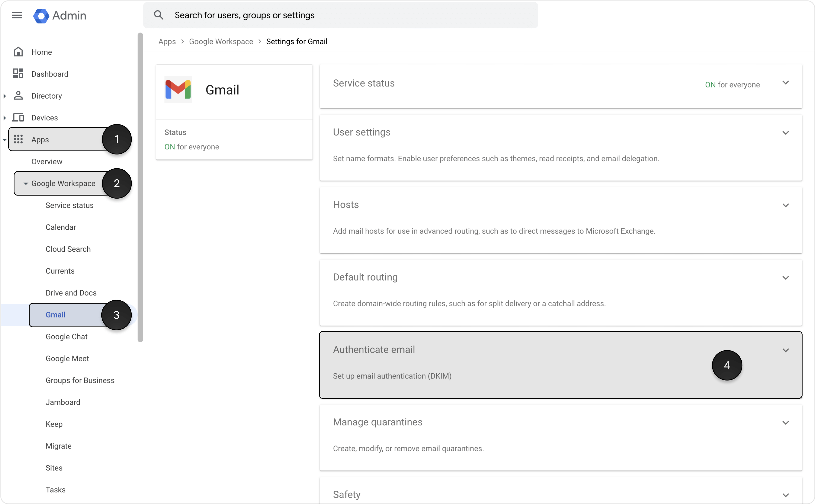Open the Dashboard section
The height and width of the screenshot is (504, 815).
coord(50,74)
